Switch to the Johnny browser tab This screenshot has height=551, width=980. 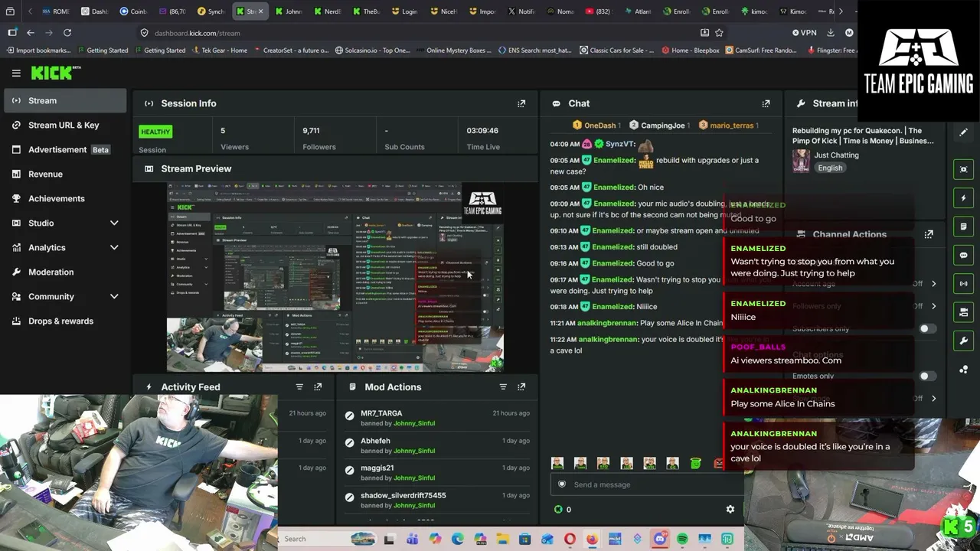click(x=289, y=11)
